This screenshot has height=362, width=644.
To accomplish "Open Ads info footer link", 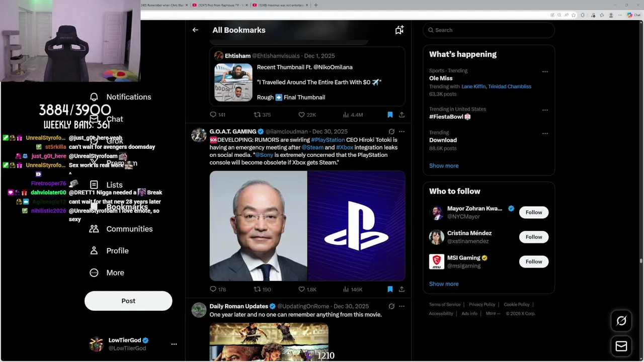I will tap(469, 313).
